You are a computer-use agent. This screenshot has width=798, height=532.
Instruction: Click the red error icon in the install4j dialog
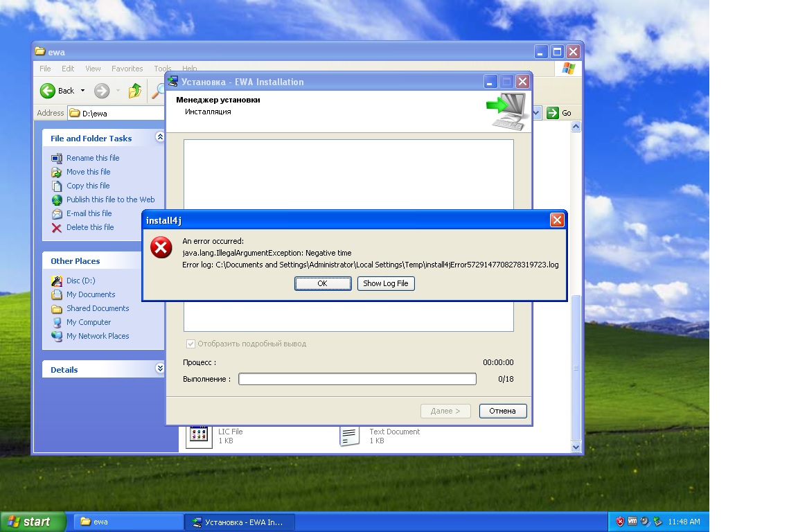[161, 247]
